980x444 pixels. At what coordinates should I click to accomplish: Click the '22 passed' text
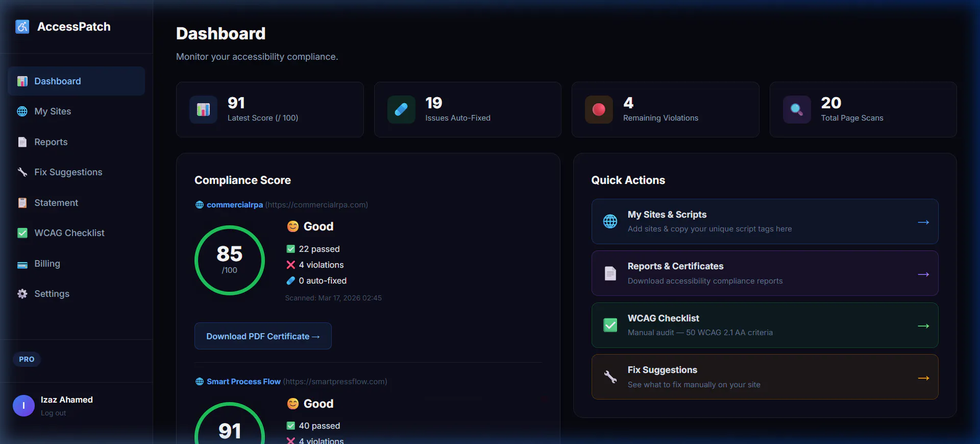tap(319, 249)
